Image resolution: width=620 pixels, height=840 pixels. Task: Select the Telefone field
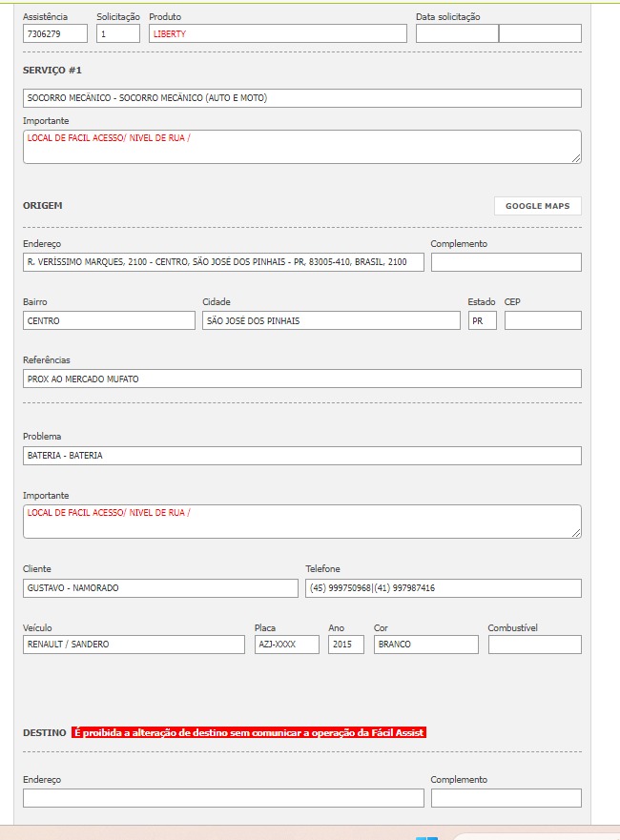(x=443, y=588)
